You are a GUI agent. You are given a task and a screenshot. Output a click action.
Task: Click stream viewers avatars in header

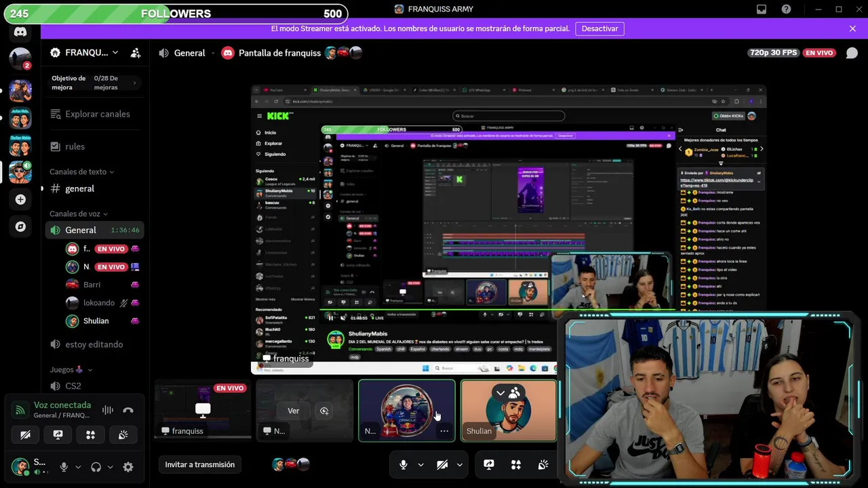343,53
